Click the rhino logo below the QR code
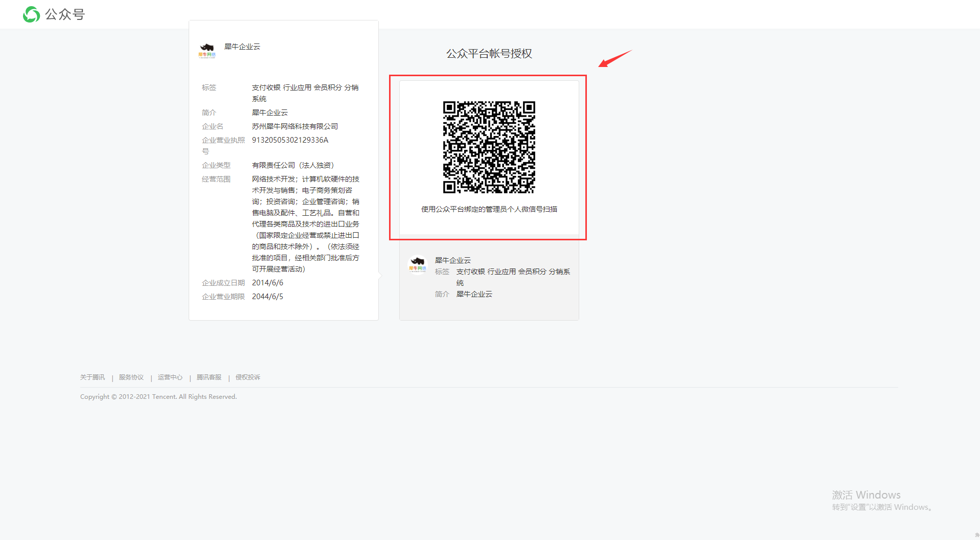 pyautogui.click(x=418, y=264)
